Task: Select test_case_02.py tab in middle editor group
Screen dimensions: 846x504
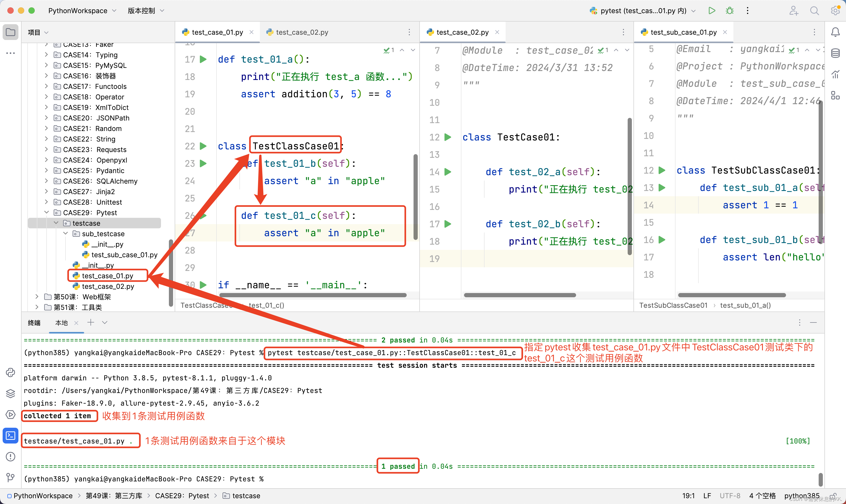Action: coord(462,32)
